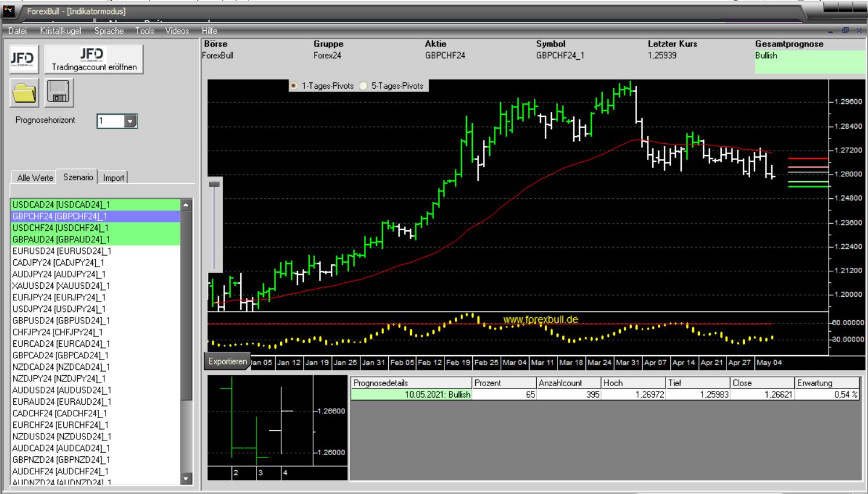The image size is (868, 494).
Task: Click the chart zoom vertical slider handle
Action: pos(214,184)
